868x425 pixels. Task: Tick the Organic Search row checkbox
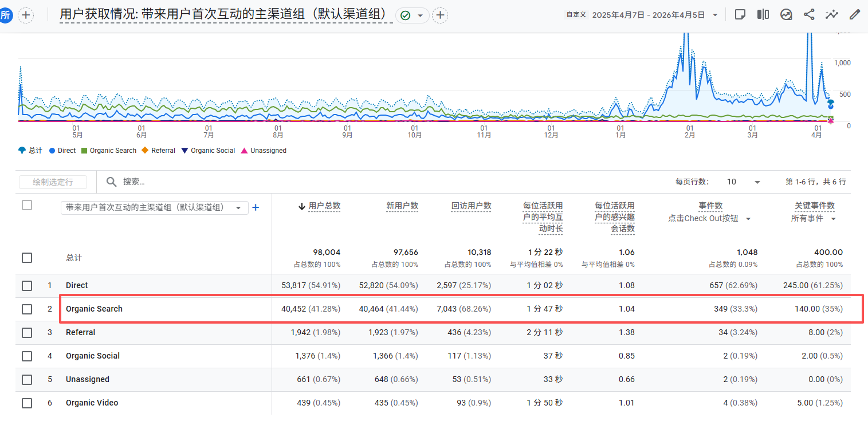(x=27, y=309)
